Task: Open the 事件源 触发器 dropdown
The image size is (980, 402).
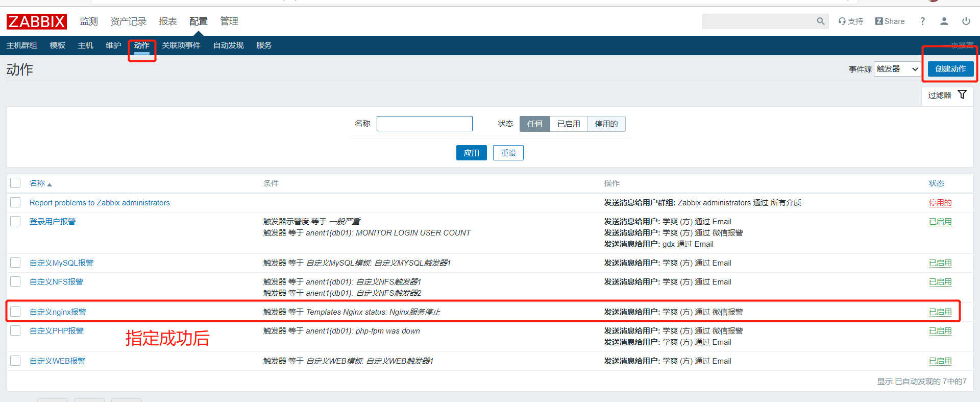Action: 897,69
